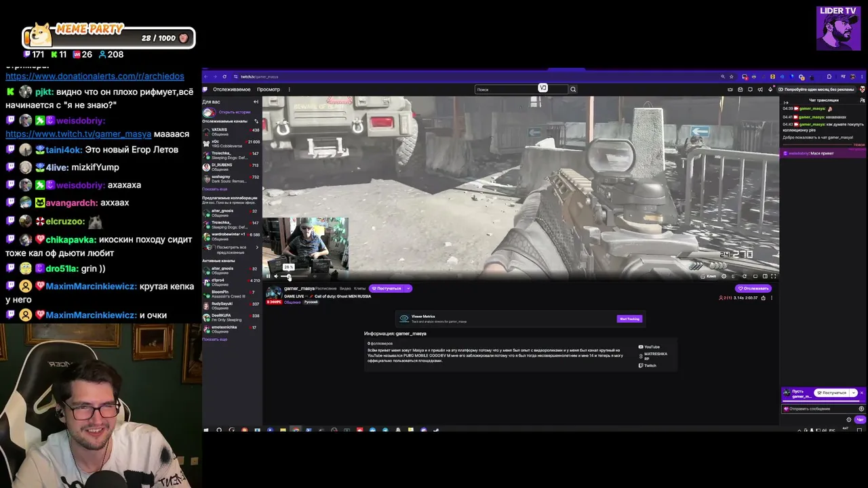
Task: Click the search magnifier button
Action: coord(573,89)
